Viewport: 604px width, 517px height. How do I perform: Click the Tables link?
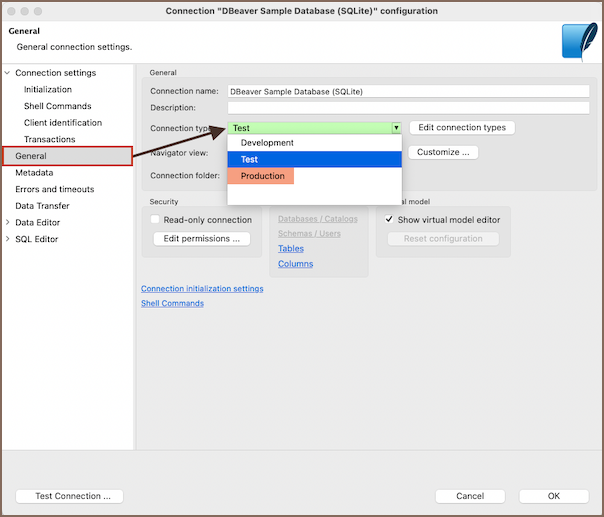(291, 249)
